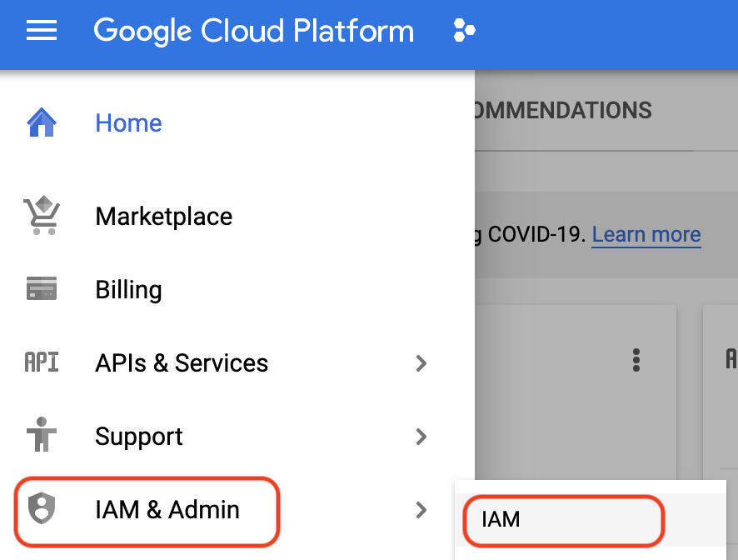Click the Marketplace shopping cart icon

[x=42, y=215]
